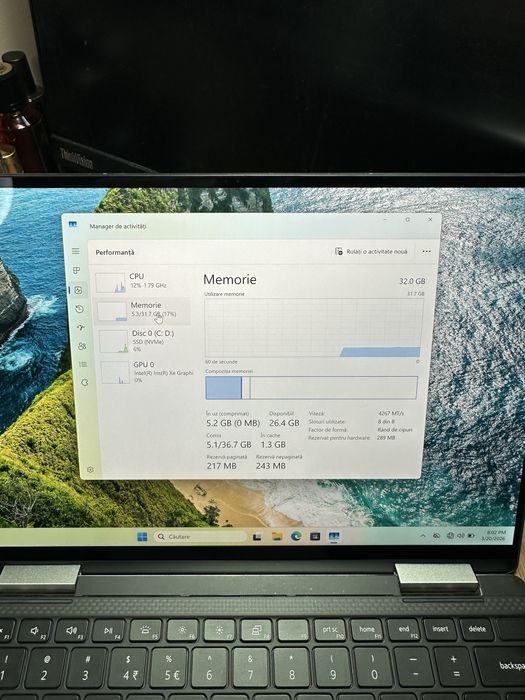Open the Microsoft Store taskbar icon
Viewport: 525px width, 700px height.
point(315,536)
